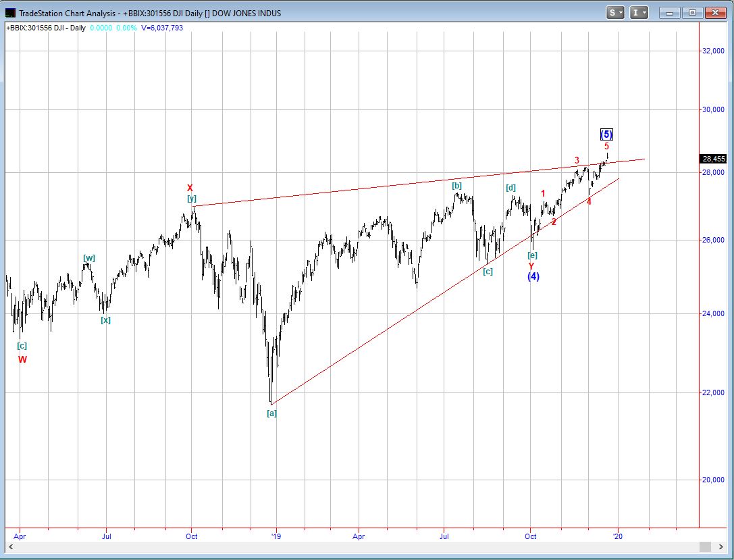Select the teal [c] label above W
Image resolution: width=734 pixels, height=560 pixels.
click(x=22, y=346)
